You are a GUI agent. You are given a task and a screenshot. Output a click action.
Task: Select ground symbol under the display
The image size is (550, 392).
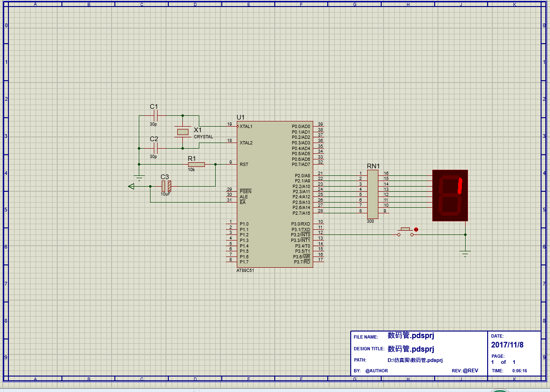tap(466, 254)
